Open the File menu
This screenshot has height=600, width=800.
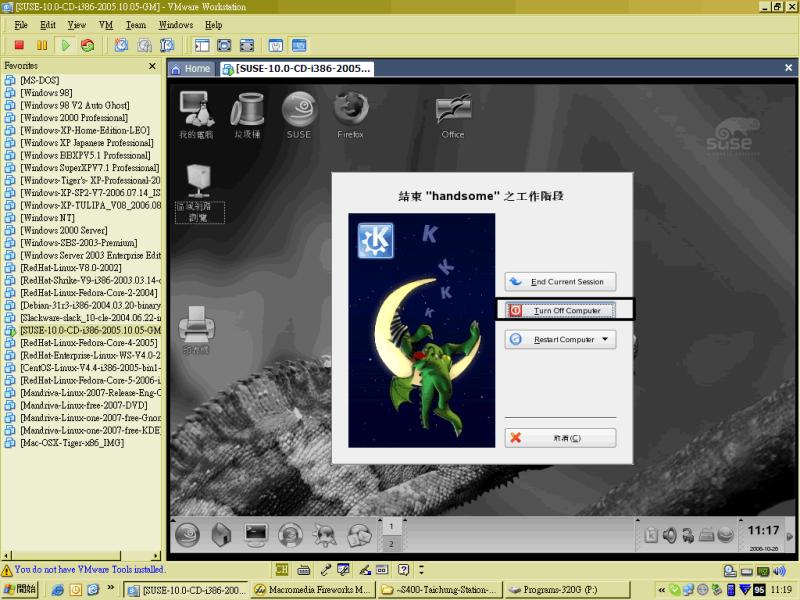(x=21, y=25)
